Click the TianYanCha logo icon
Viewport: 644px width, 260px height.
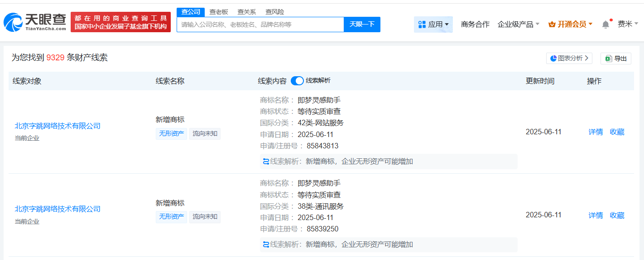12,22
